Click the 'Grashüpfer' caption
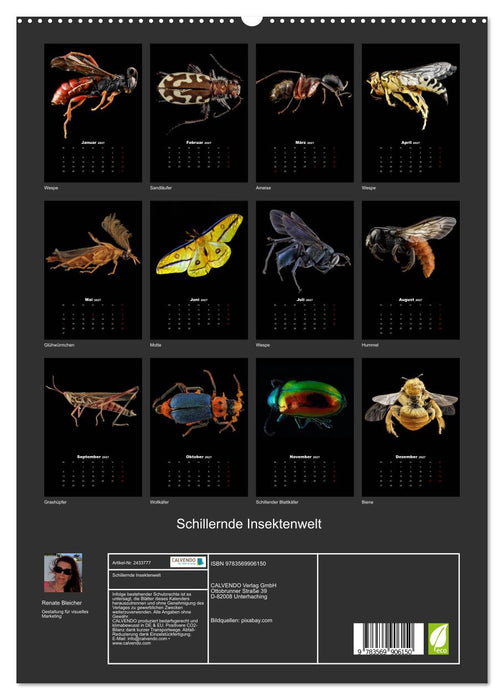Screen dimensions: 504x700 coord(55,502)
